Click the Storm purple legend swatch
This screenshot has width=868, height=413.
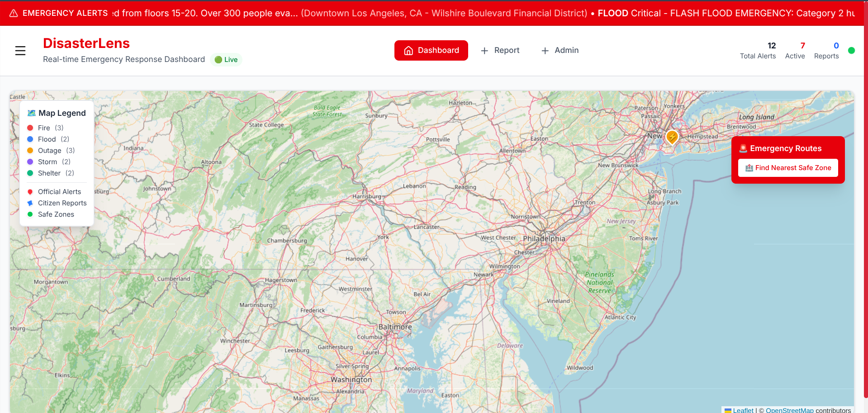(30, 162)
